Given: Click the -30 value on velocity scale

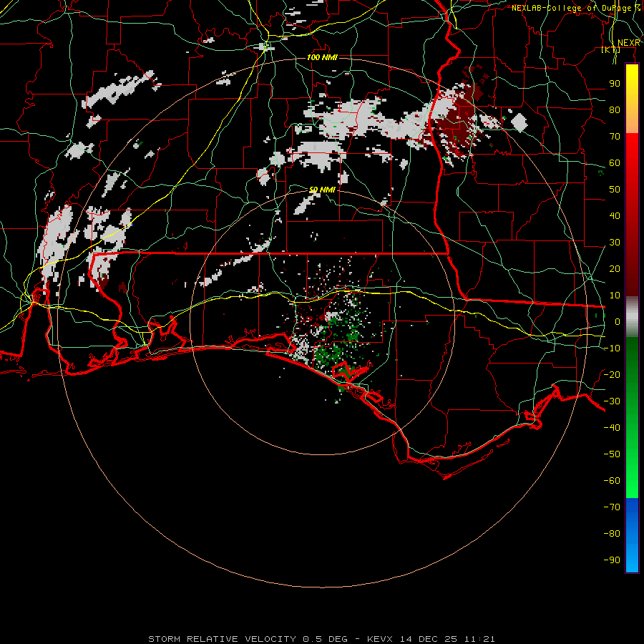Looking at the screenshot, I should click(612, 401).
